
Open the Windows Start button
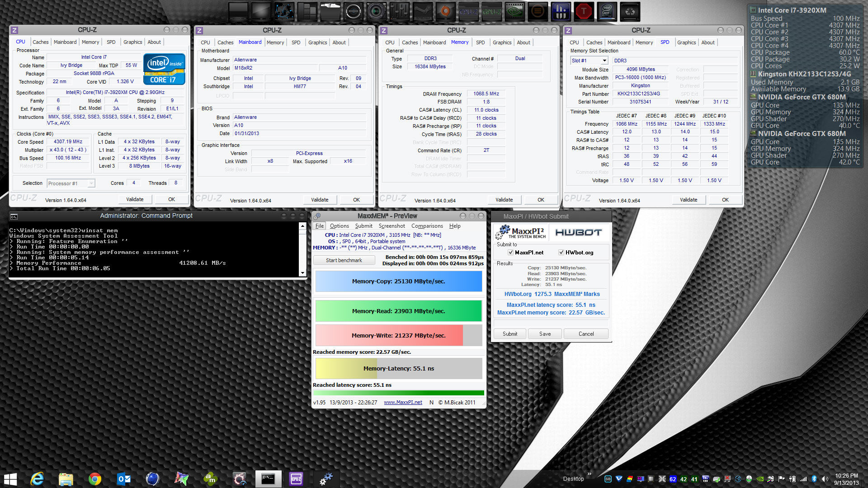click(x=10, y=479)
